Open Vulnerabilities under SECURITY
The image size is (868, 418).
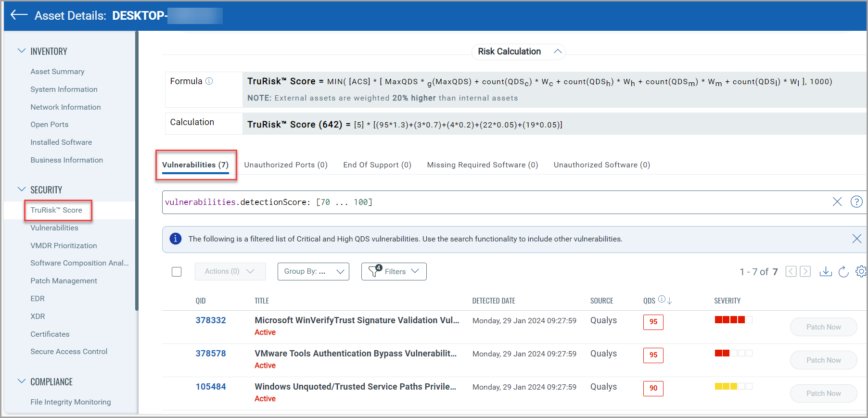click(54, 228)
